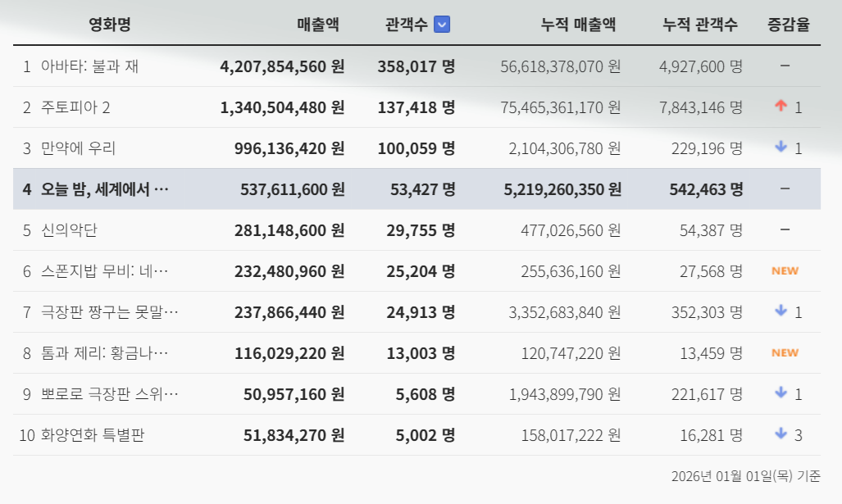
Task: Click cumulative audience 4,927,600 명
Action: point(701,66)
